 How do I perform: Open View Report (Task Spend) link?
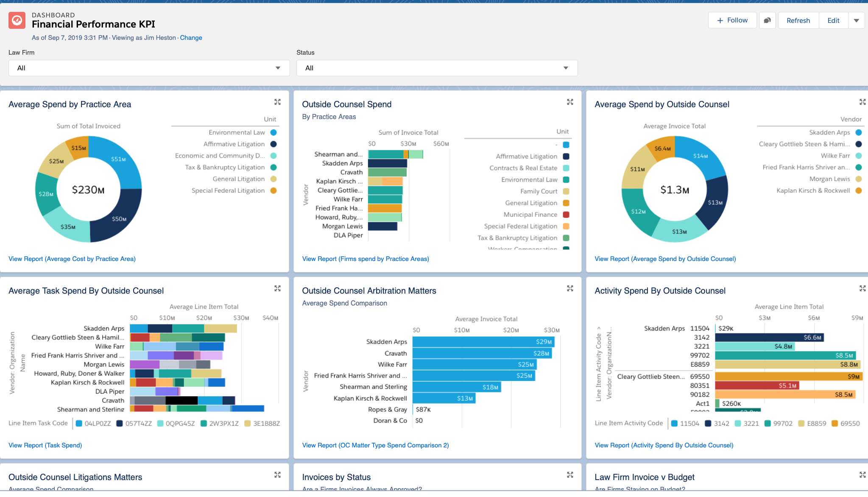[45, 445]
